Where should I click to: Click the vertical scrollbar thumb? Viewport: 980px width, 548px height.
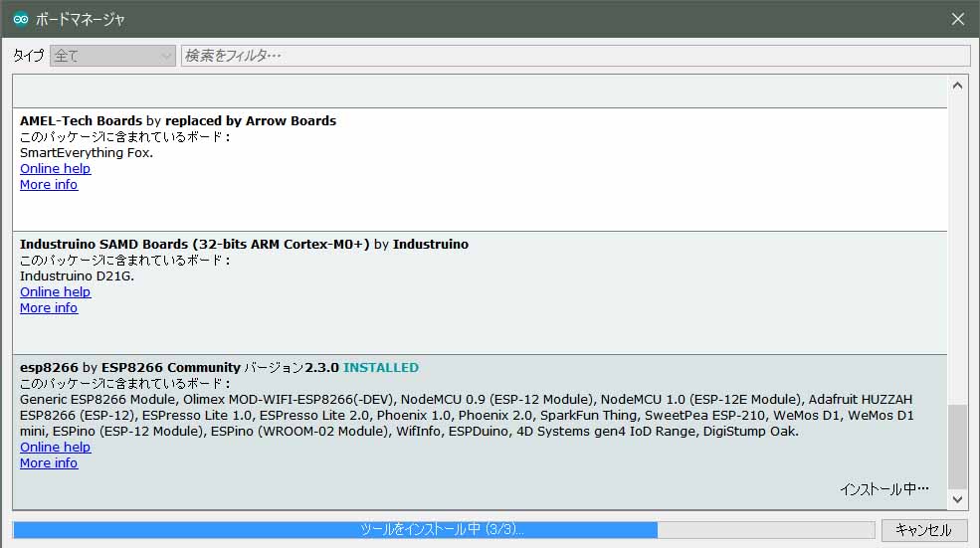click(x=957, y=447)
